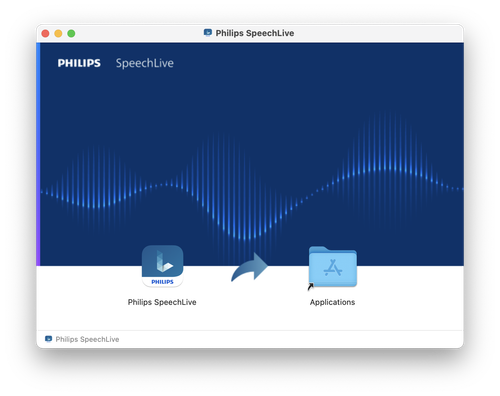
Task: Maximize the window with green button
Action: pyautogui.click(x=71, y=33)
